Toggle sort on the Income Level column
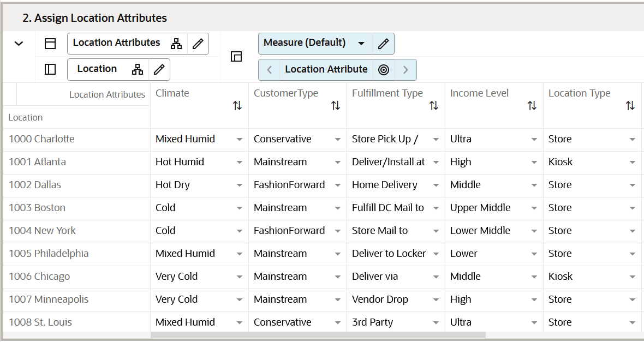The height and width of the screenshot is (342, 644). (x=532, y=105)
